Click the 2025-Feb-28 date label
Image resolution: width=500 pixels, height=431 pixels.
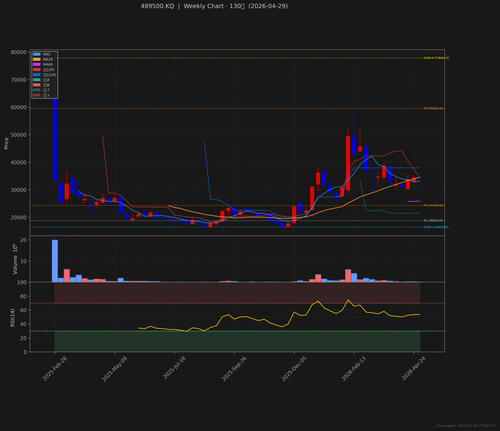[54, 368]
